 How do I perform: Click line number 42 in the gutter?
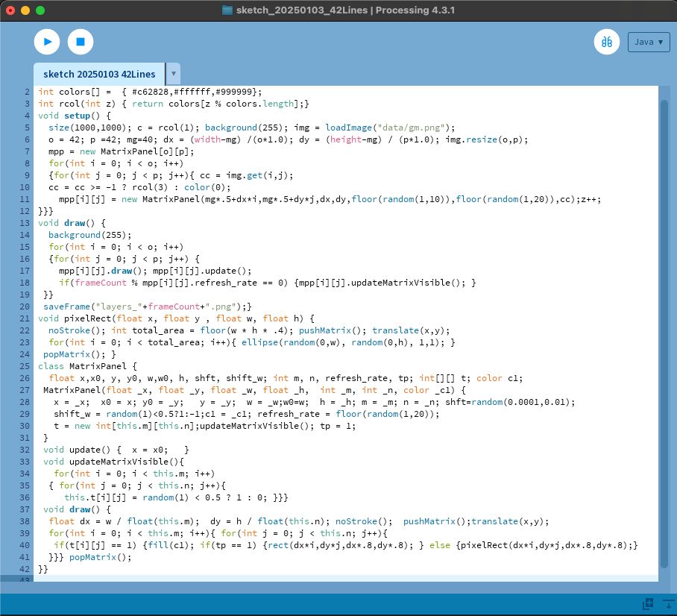pos(25,569)
